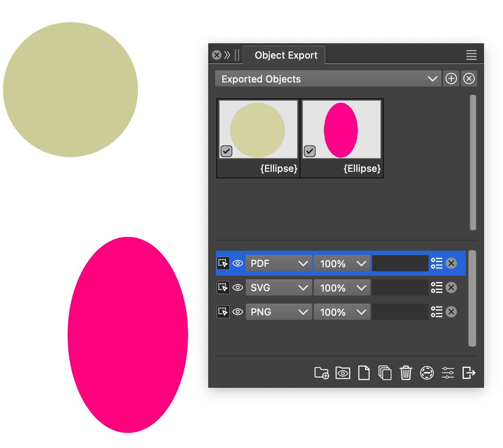This screenshot has width=503, height=448.
Task: Open export settings sliders icon
Action: pos(448,373)
